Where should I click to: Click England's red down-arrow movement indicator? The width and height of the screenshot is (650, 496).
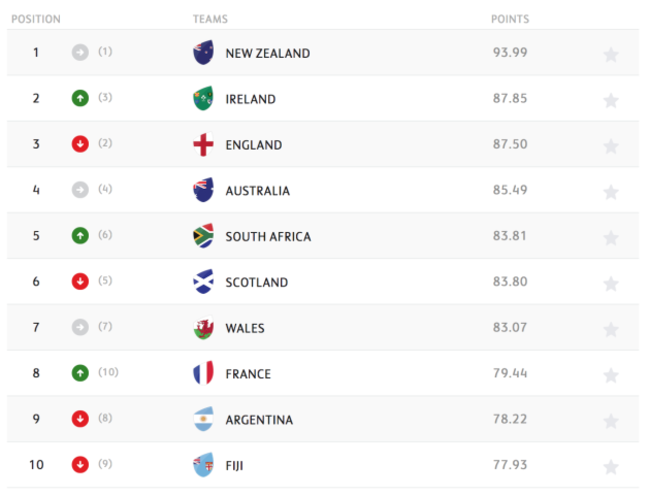click(x=80, y=144)
